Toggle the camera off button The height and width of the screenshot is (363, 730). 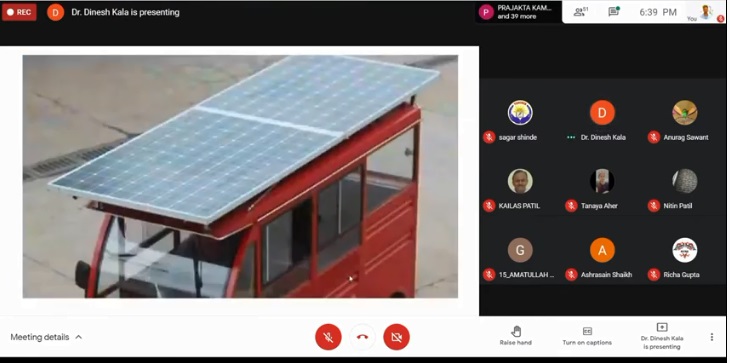[397, 337]
